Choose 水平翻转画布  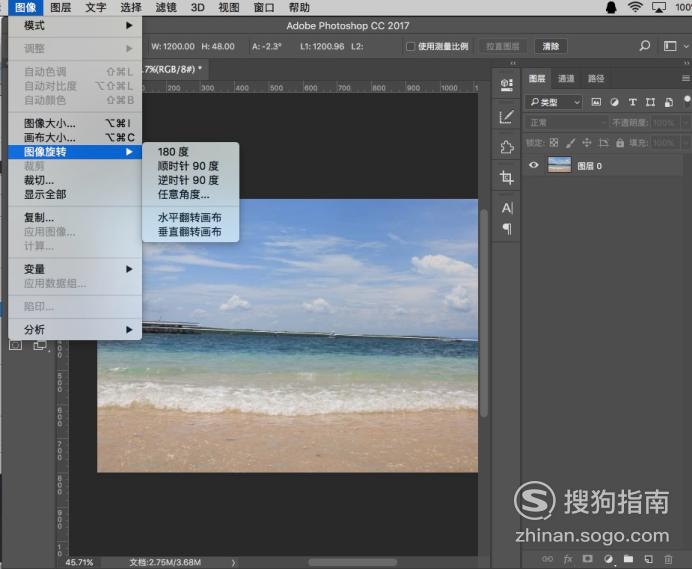(191, 218)
